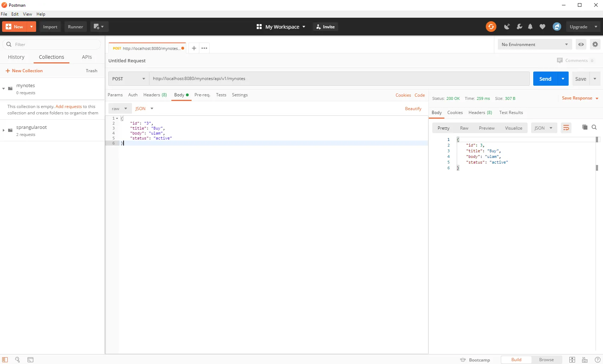Open the HTTP method POST dropdown

129,79
